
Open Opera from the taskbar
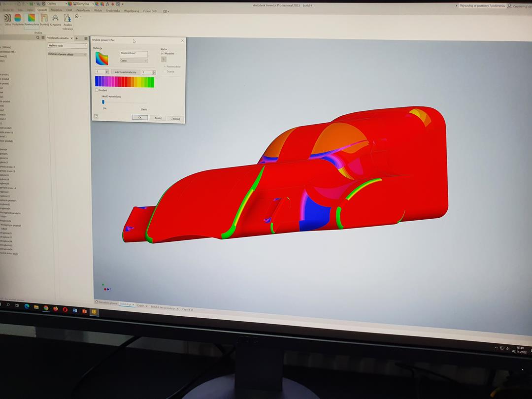(65, 309)
